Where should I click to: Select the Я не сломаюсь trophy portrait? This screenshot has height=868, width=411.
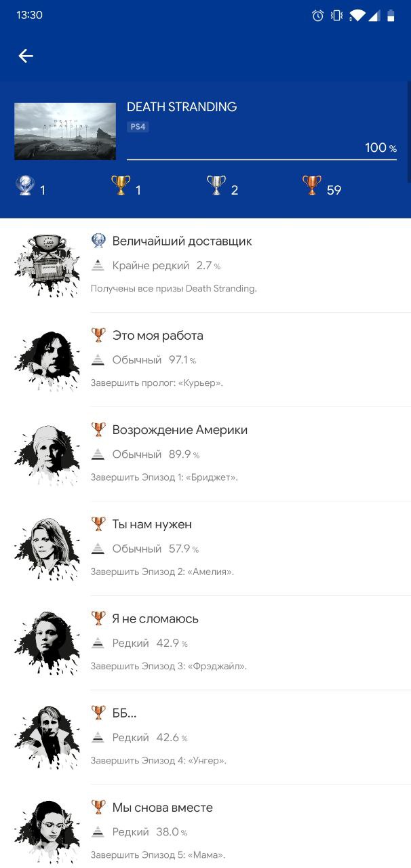[x=47, y=642]
